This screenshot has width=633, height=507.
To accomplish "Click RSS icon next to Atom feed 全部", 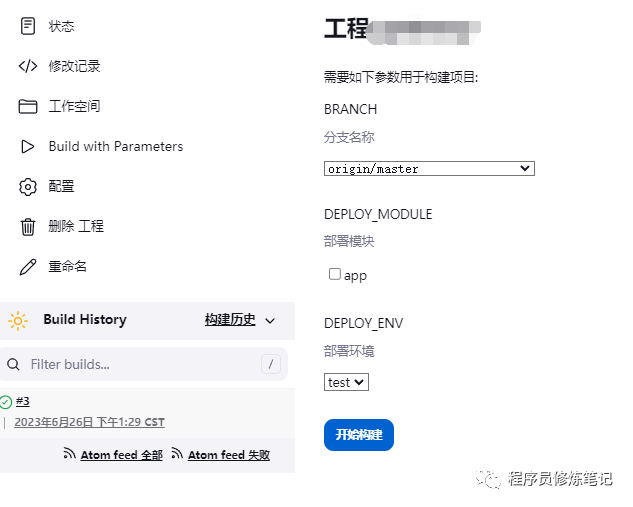I will [x=70, y=454].
